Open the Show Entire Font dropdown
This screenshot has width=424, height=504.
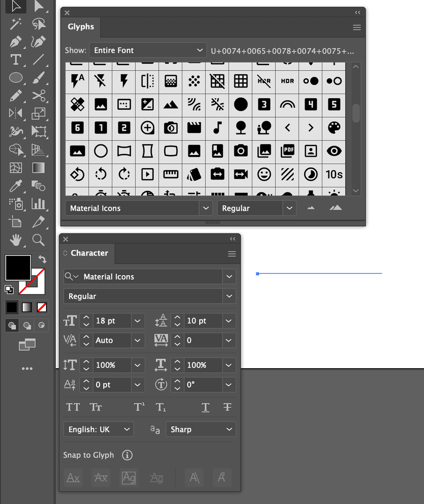pos(148,51)
